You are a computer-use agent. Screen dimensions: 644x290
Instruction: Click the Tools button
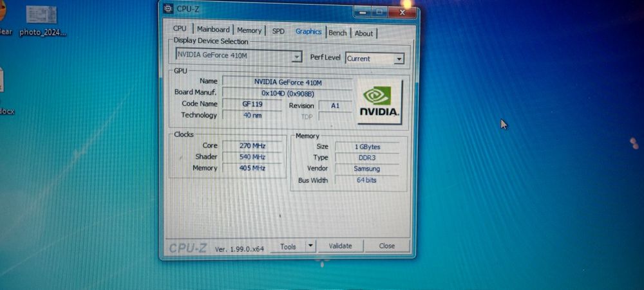(x=287, y=246)
